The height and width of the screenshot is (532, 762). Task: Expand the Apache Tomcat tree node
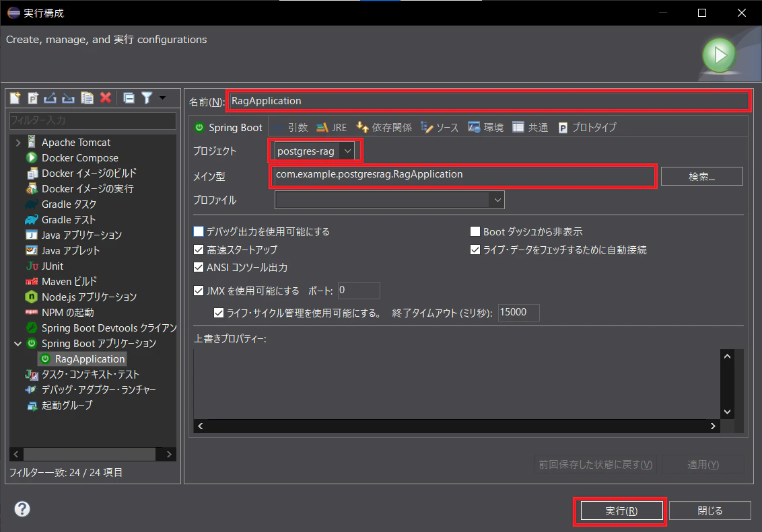(x=18, y=143)
